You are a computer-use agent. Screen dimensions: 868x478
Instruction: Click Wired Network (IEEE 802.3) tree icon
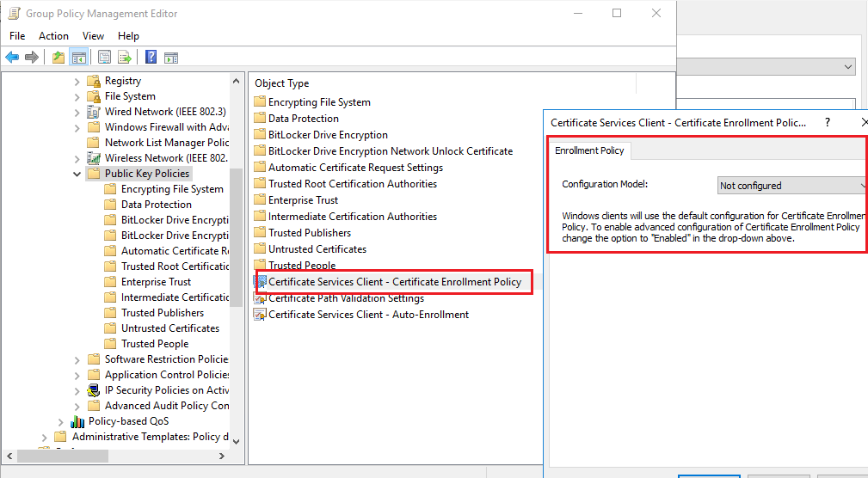[x=94, y=112]
